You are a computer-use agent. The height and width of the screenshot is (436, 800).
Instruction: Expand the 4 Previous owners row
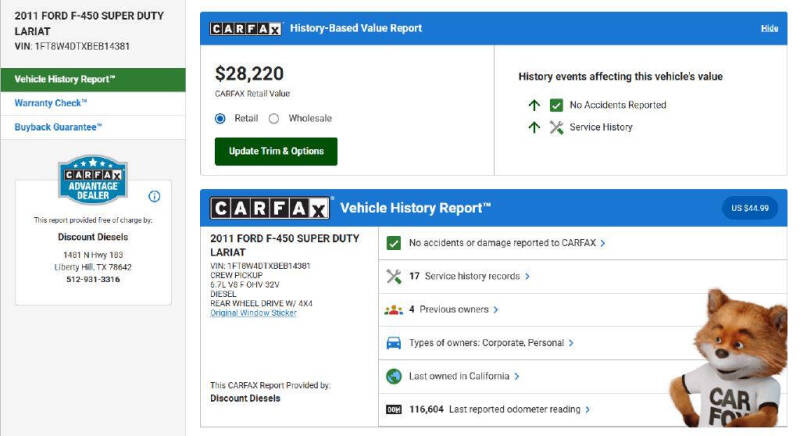point(462,310)
